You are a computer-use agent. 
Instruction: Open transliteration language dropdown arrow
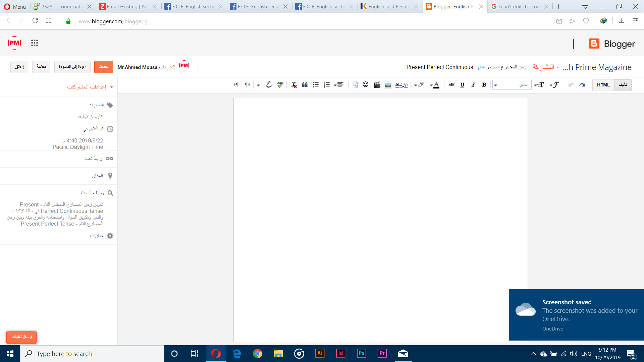point(258,85)
